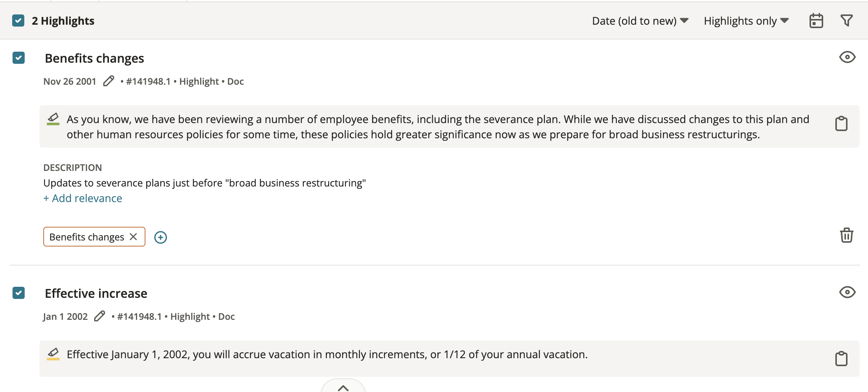Uncheck the 2 Highlights select-all checkbox
Screen dimensions: 868x392
(18, 21)
